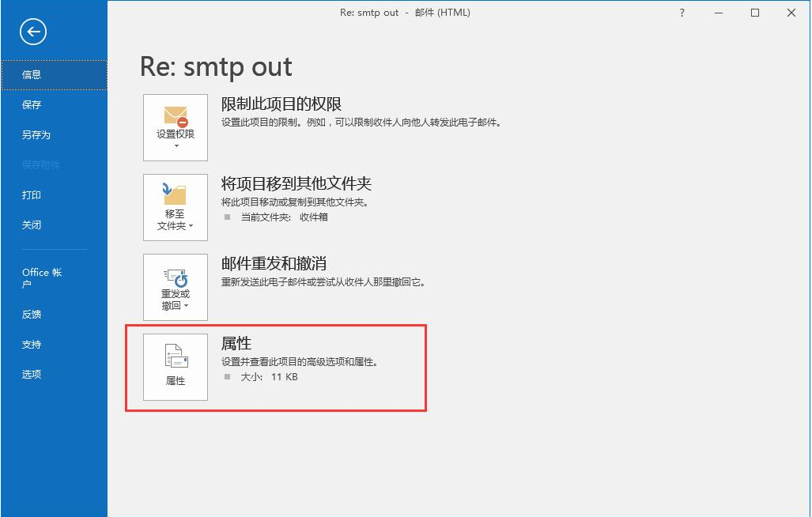
Task: Click the 重发或撤回 resend icon
Action: [x=176, y=278]
